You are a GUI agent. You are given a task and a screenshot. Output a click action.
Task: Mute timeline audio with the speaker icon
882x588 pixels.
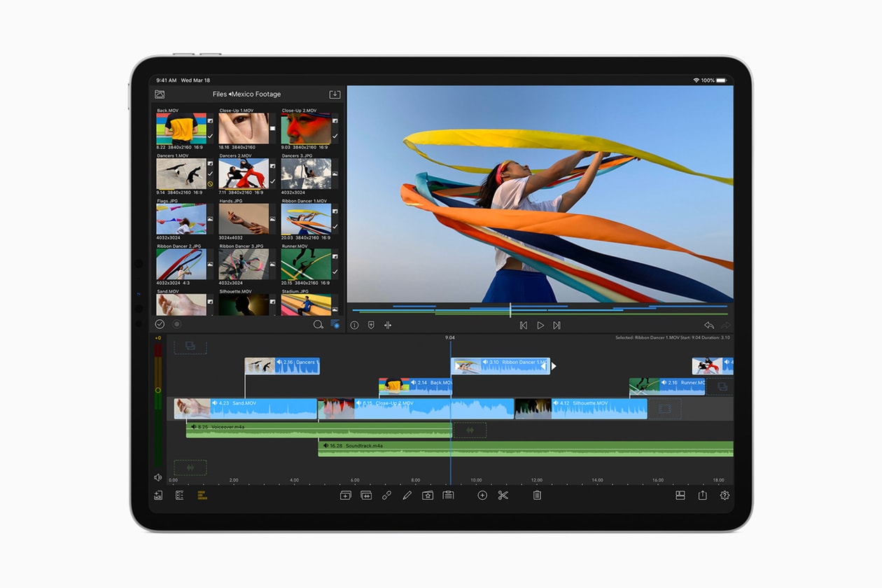(x=158, y=477)
